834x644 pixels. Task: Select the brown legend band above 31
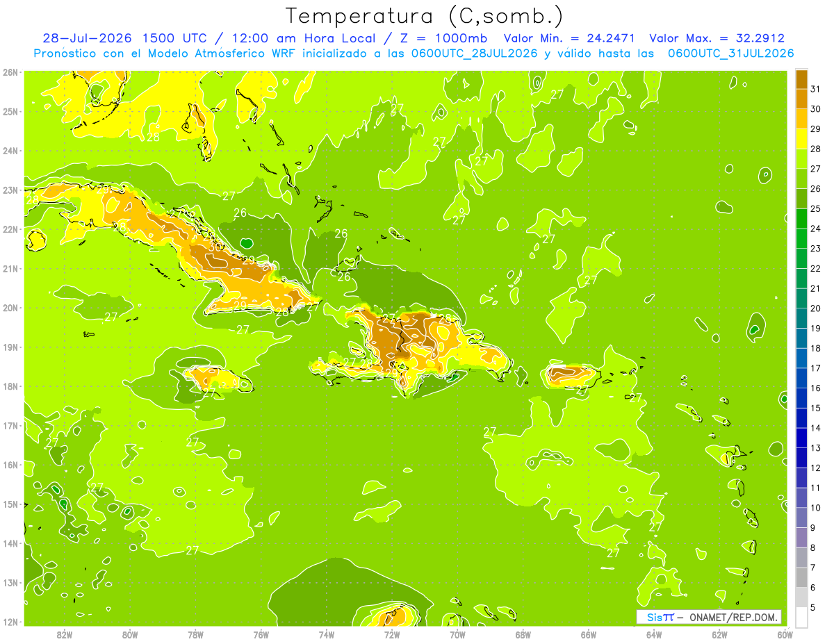point(801,79)
